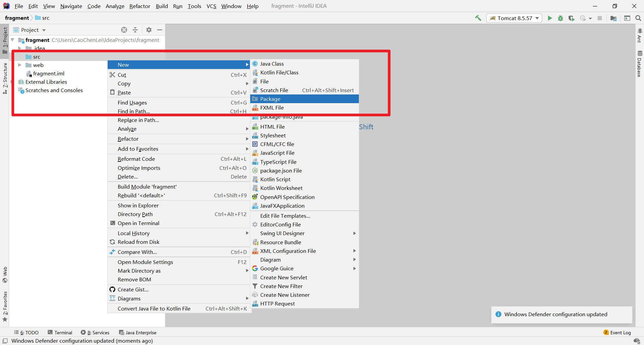Open the Ant tool window
This screenshot has height=345, width=644.
tap(640, 35)
